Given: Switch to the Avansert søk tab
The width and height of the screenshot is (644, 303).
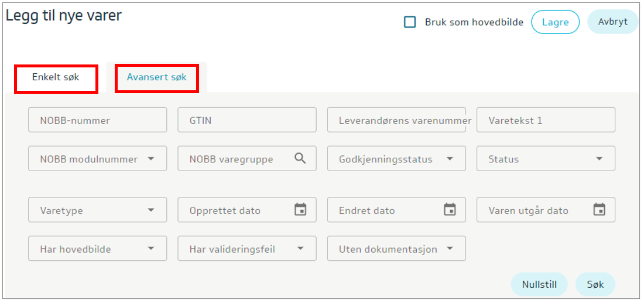Looking at the screenshot, I should 156,77.
